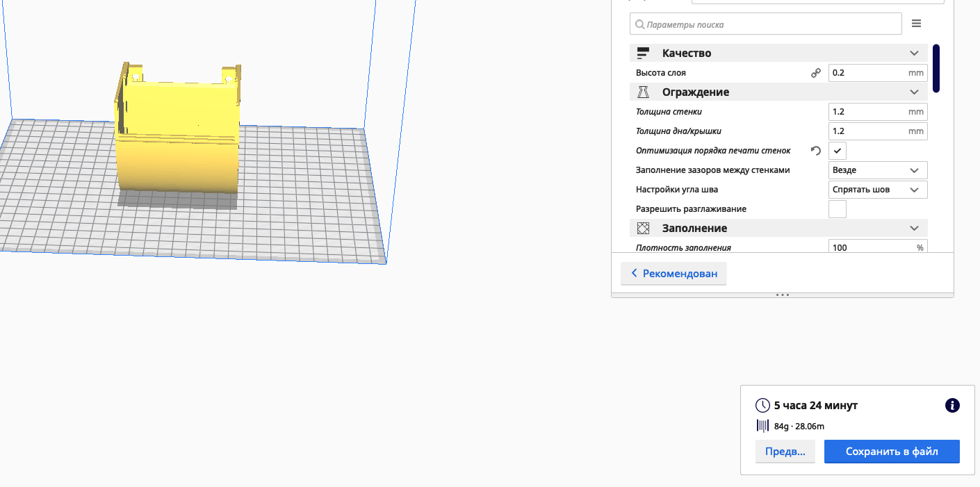Open the Настройки угла шва dropdown

878,190
